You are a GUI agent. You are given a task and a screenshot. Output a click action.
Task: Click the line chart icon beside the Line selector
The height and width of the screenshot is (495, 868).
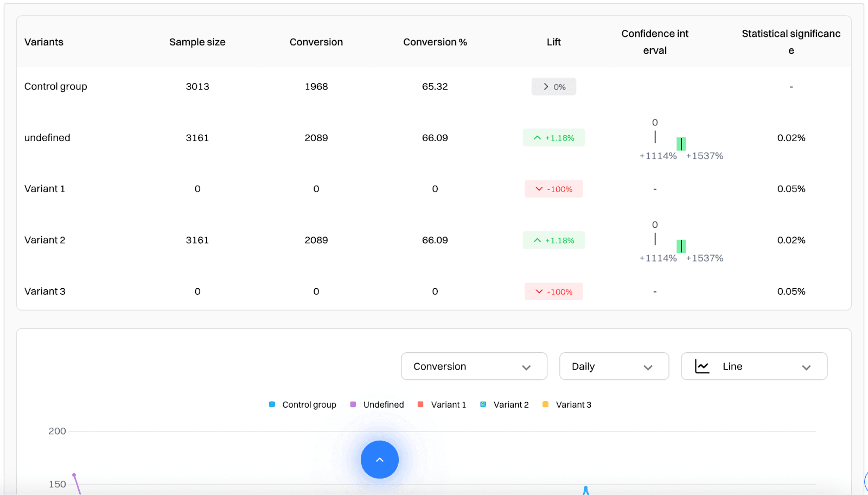point(702,366)
